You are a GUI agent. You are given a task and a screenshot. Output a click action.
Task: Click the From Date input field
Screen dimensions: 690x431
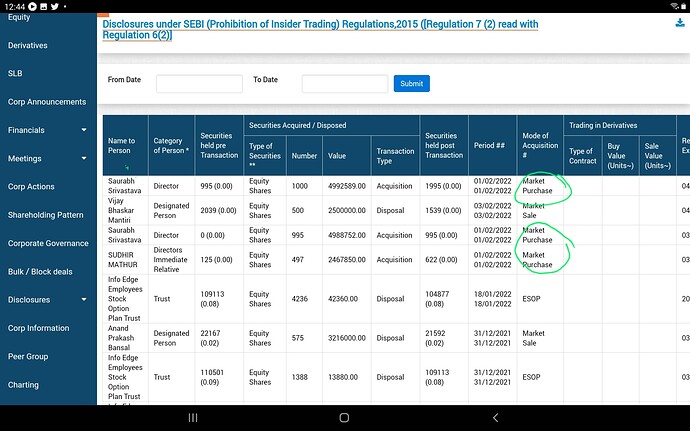(199, 84)
